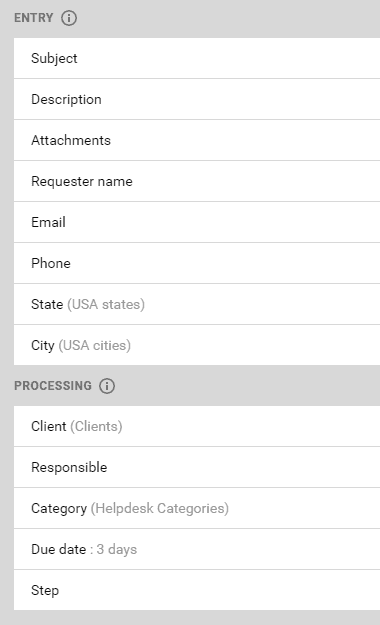Select the State (USA states) field
This screenshot has width=380, height=625.
tap(197, 305)
